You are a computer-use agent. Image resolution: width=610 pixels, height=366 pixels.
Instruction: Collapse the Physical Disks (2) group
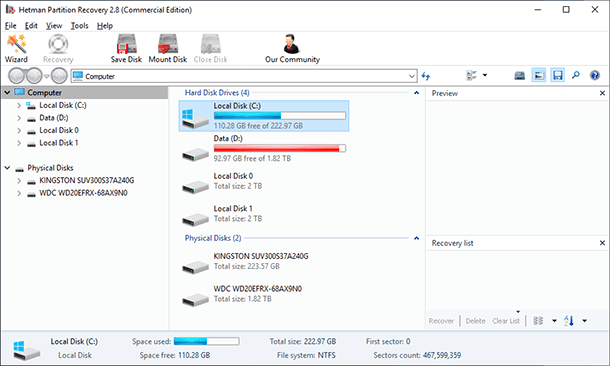tap(416, 238)
